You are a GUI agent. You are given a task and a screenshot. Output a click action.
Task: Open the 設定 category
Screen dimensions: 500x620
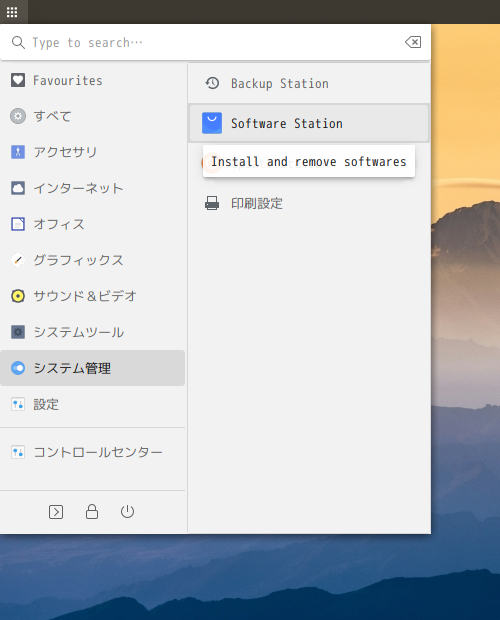pyautogui.click(x=92, y=405)
